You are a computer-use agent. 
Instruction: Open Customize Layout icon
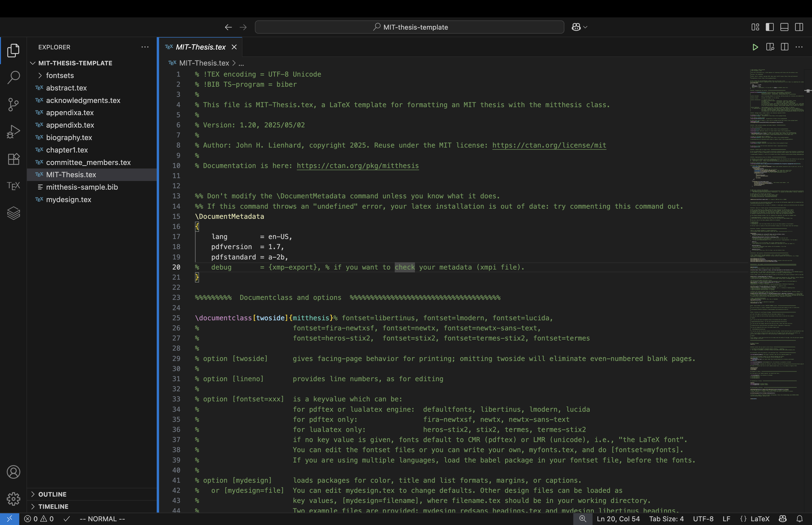(755, 27)
